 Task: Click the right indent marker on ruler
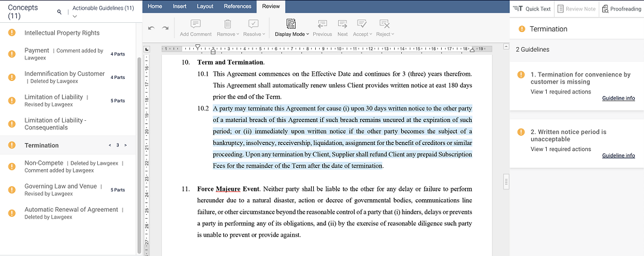472,50
